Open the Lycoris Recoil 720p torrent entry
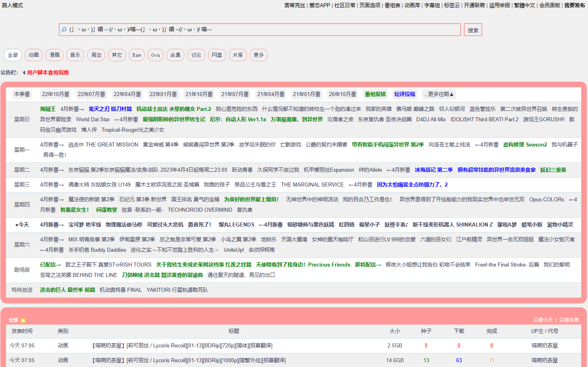 [182, 346]
